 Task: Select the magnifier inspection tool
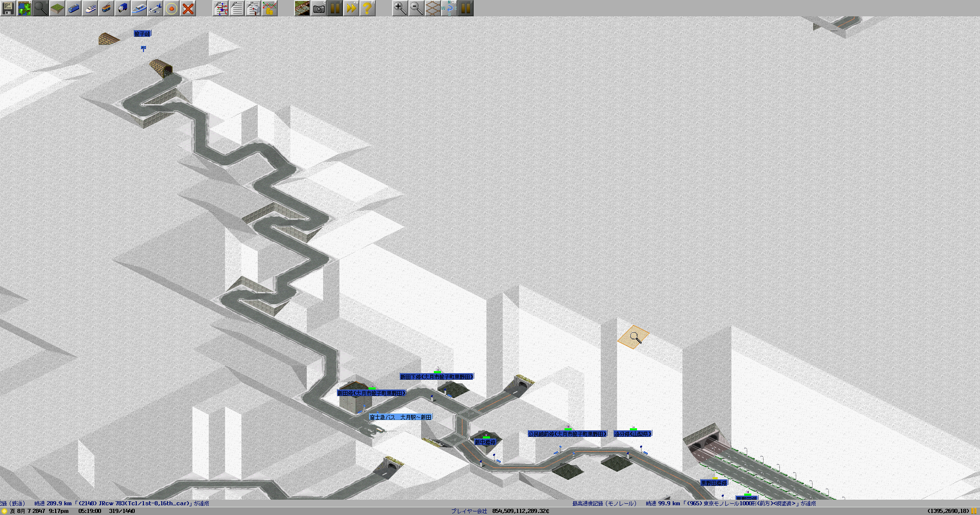pyautogui.click(x=41, y=8)
